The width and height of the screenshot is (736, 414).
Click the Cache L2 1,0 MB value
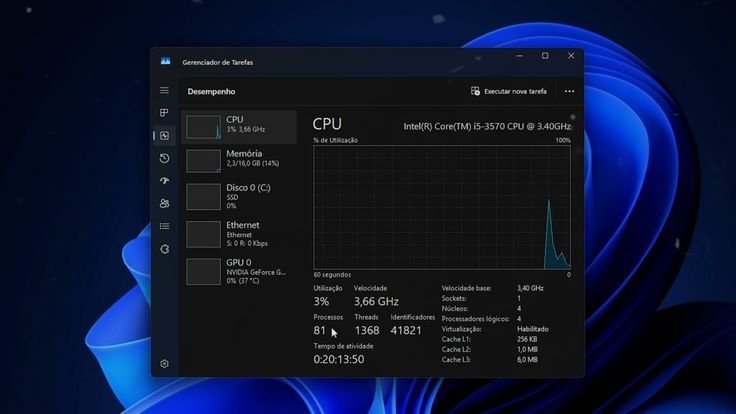pos(527,349)
